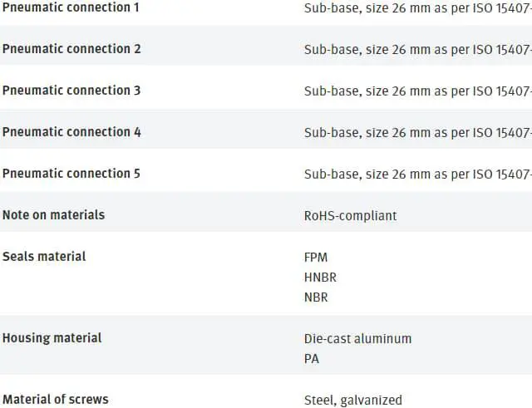This screenshot has width=532, height=408.
Task: Click the Pneumatic connection 1 label
Action: pos(71,7)
